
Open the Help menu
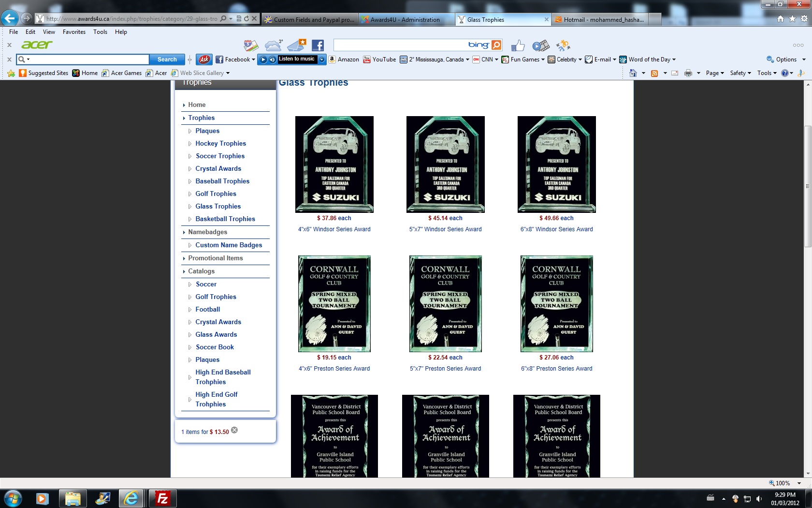tap(121, 32)
